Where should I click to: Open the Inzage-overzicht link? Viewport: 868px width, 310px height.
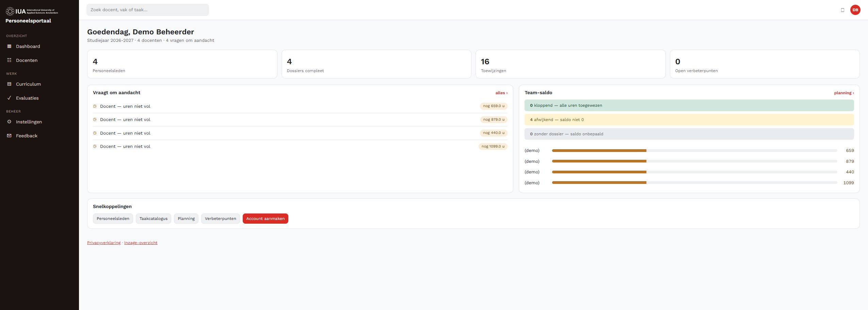point(141,243)
